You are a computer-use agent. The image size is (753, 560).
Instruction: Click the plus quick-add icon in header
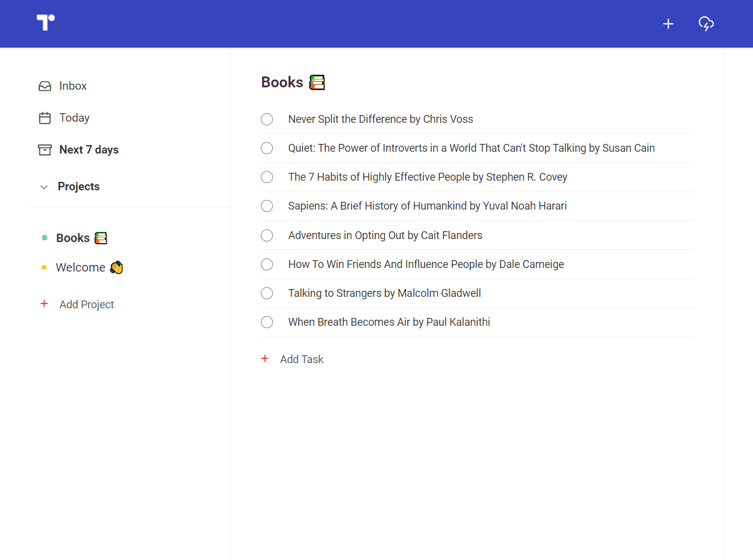click(668, 23)
